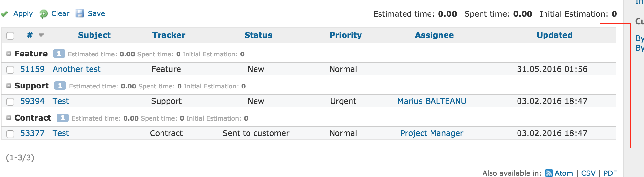
Task: Check the box for issue 51159
Action: coord(10,70)
